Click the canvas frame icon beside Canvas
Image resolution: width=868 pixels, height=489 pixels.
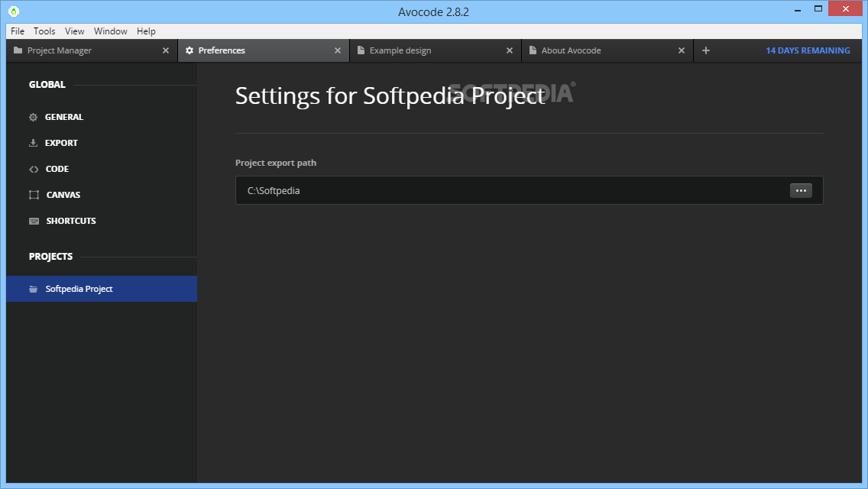tap(34, 195)
